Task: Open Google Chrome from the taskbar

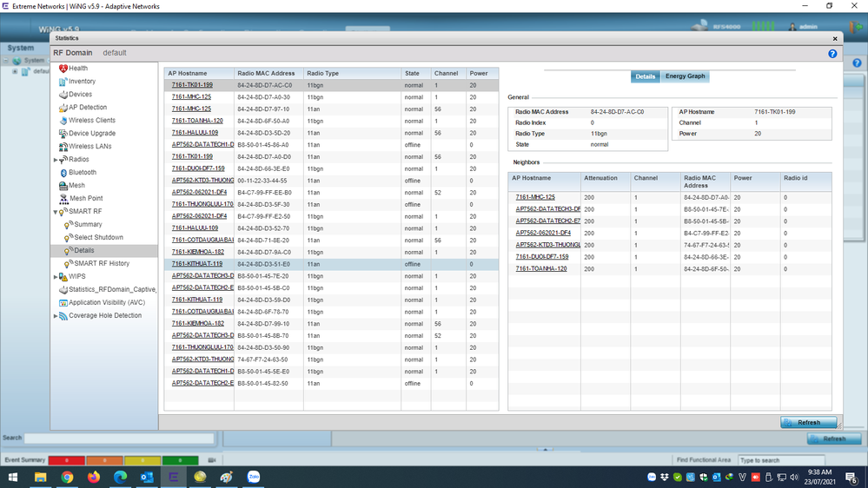Action: click(67, 477)
